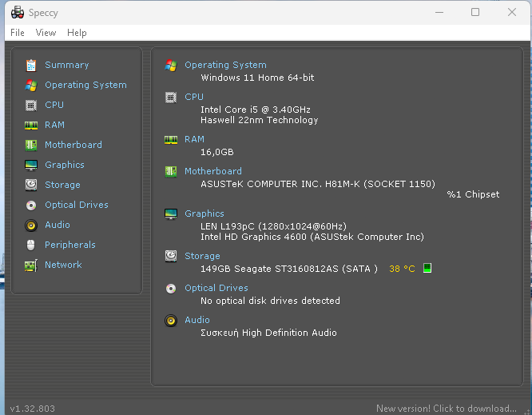This screenshot has height=415, width=532.
Task: Click the green temperature status icon beside 38 °C
Action: (x=427, y=268)
